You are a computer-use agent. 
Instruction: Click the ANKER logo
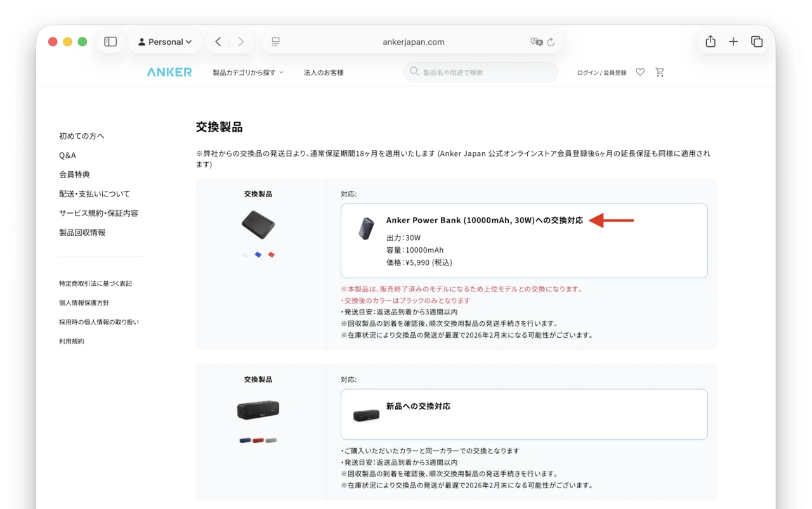169,72
